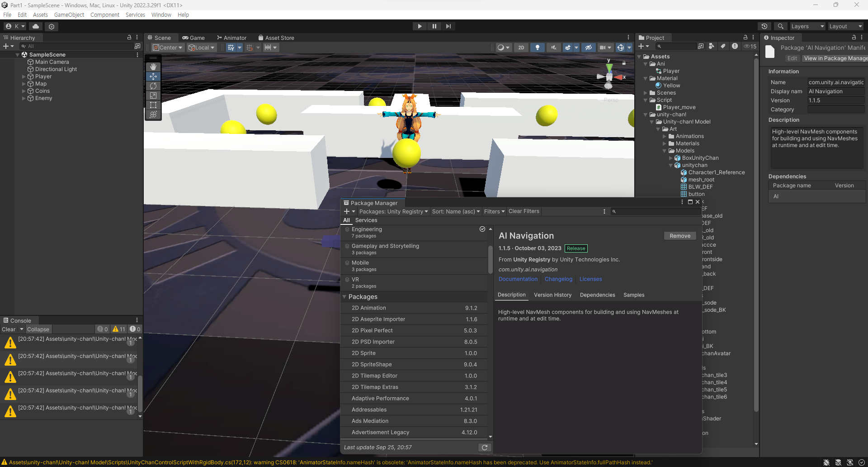Toggle warning message filter showing 11

(x=119, y=329)
